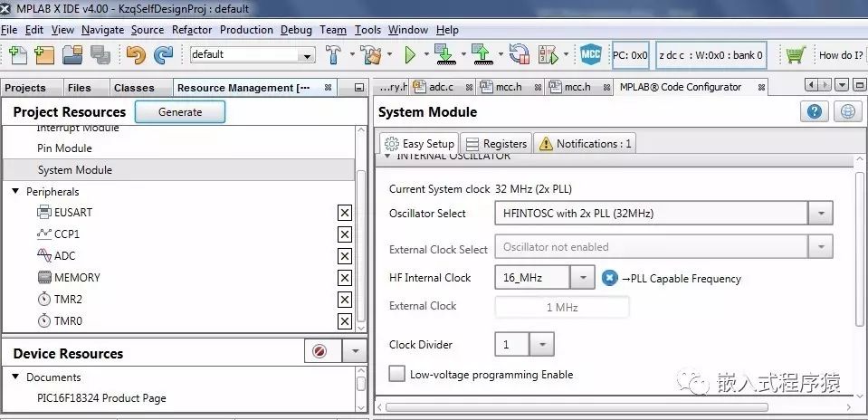
Task: Click the PLL Capable Frequency info icon
Action: (609, 278)
